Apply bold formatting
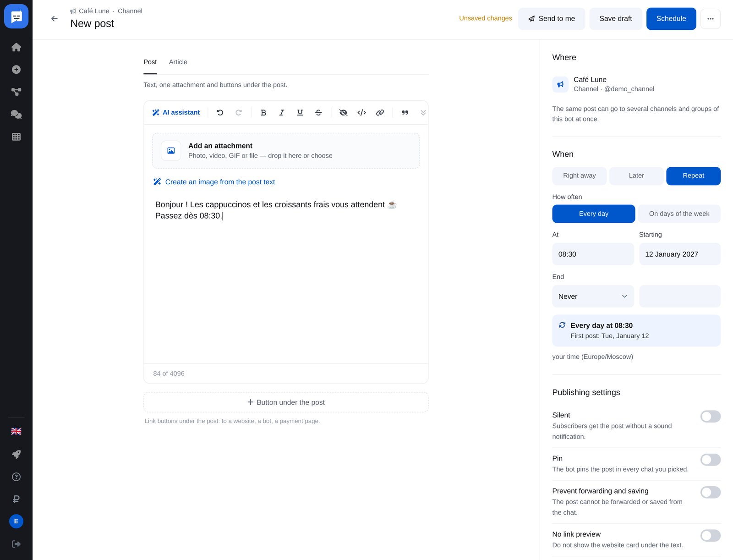Image resolution: width=733 pixels, height=560 pixels. 263,112
